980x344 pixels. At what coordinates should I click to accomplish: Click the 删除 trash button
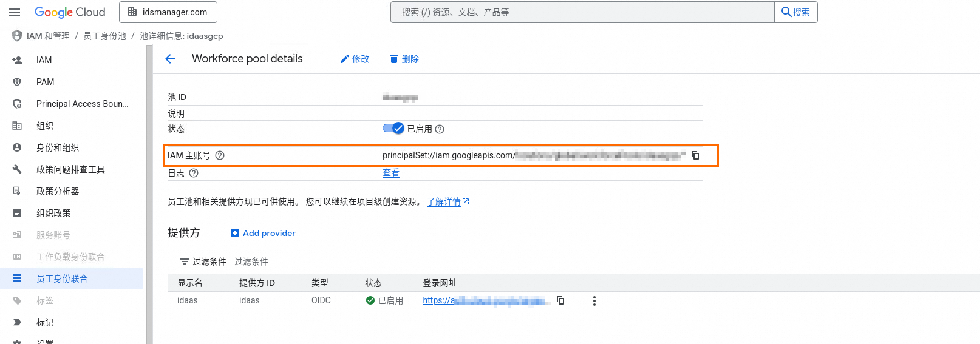point(404,59)
